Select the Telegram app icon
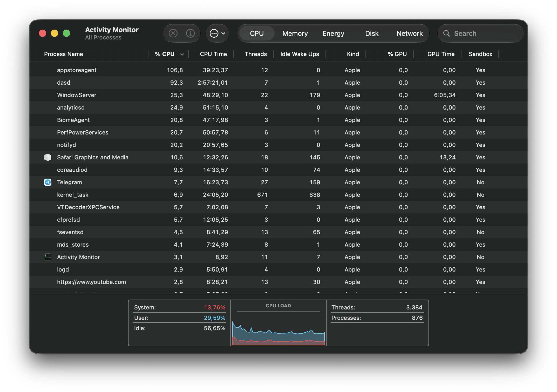The height and width of the screenshot is (392, 557). pos(48,182)
